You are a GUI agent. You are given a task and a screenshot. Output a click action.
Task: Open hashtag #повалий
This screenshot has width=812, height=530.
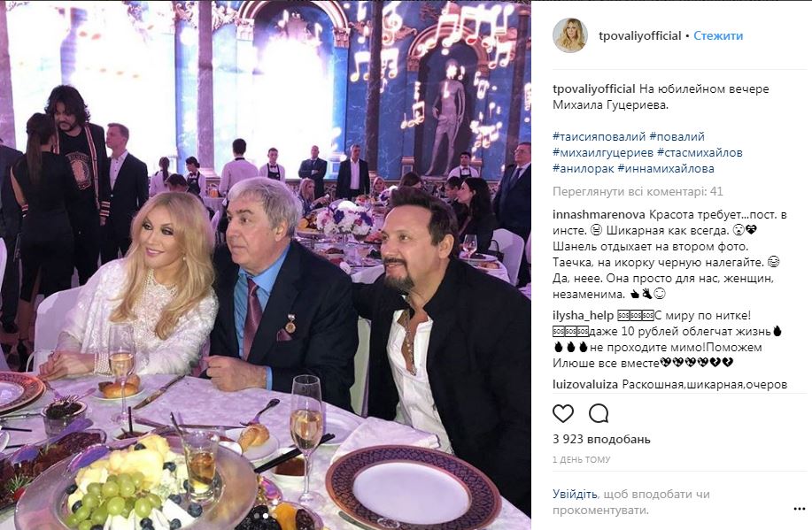click(x=677, y=136)
